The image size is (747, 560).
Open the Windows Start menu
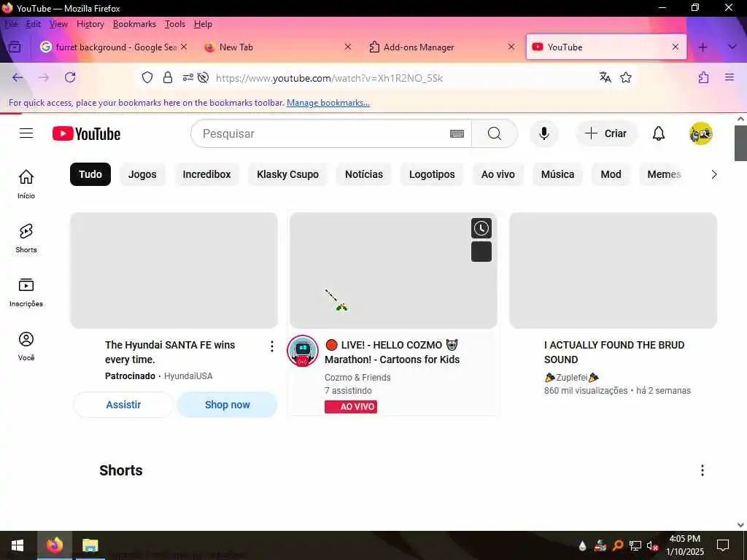(18, 545)
